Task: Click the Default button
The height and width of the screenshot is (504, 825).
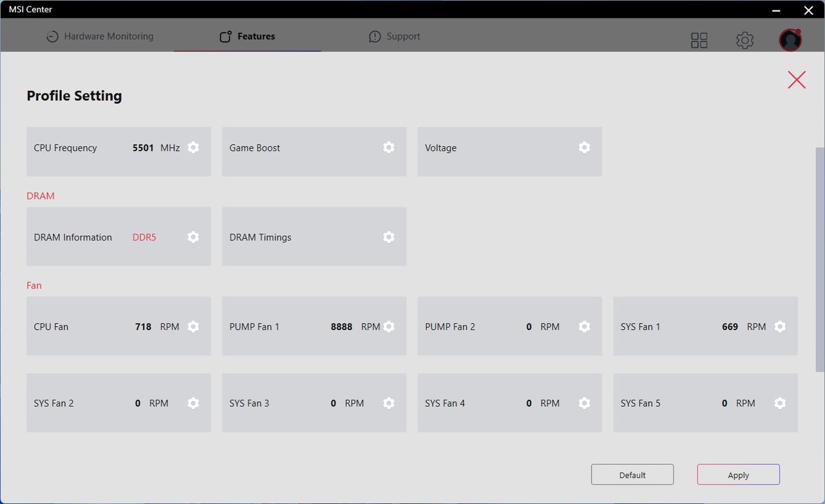Action: (632, 474)
